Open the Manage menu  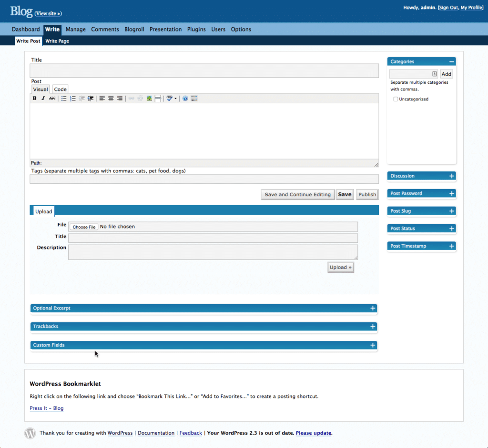pos(76,29)
